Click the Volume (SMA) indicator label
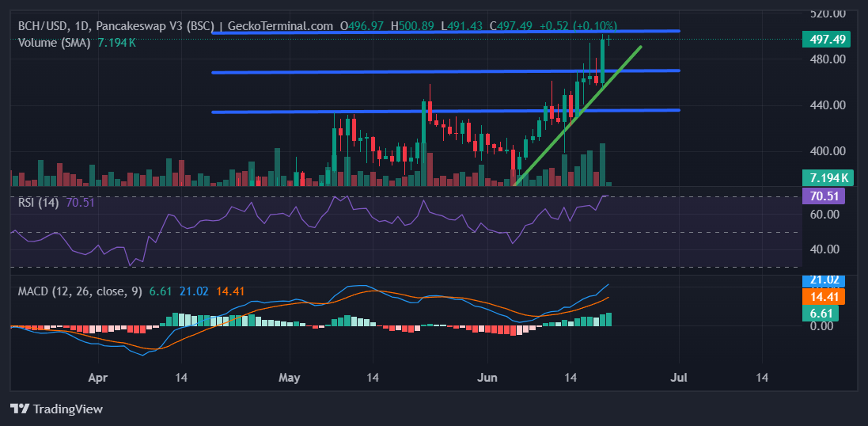The image size is (868, 426). coord(55,43)
